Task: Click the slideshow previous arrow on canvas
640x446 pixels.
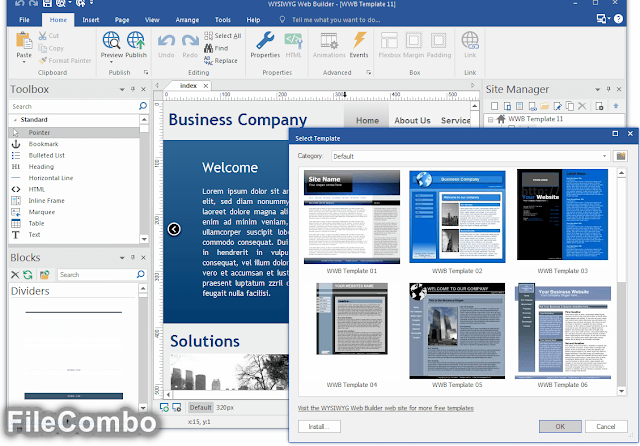Action: (x=174, y=229)
